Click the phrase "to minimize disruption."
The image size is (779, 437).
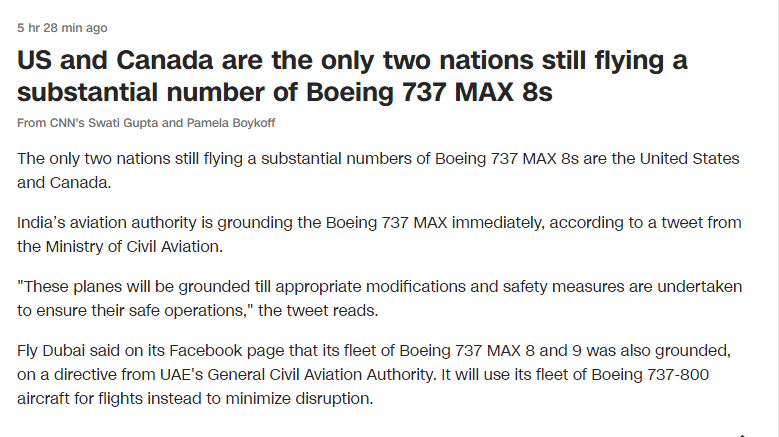[290, 398]
